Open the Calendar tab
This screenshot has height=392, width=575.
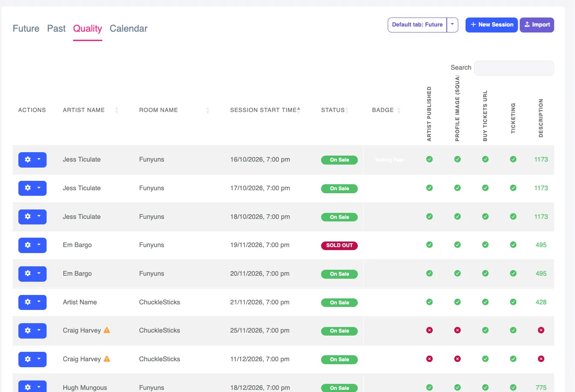tap(129, 29)
